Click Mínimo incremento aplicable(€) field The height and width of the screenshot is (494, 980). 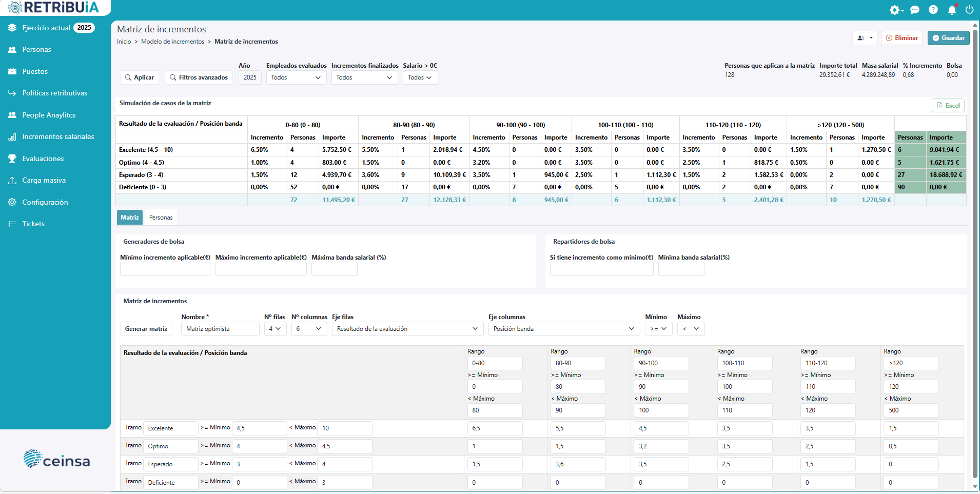pyautogui.click(x=165, y=269)
